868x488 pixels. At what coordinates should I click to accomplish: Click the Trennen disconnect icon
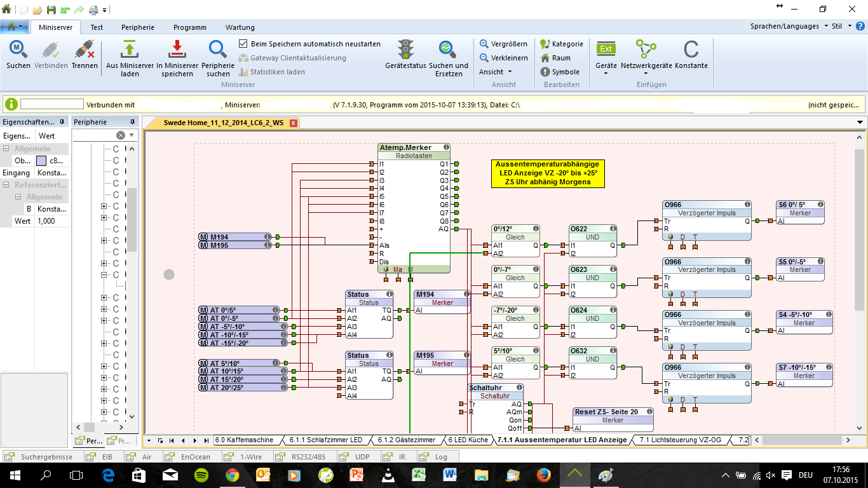tap(84, 50)
